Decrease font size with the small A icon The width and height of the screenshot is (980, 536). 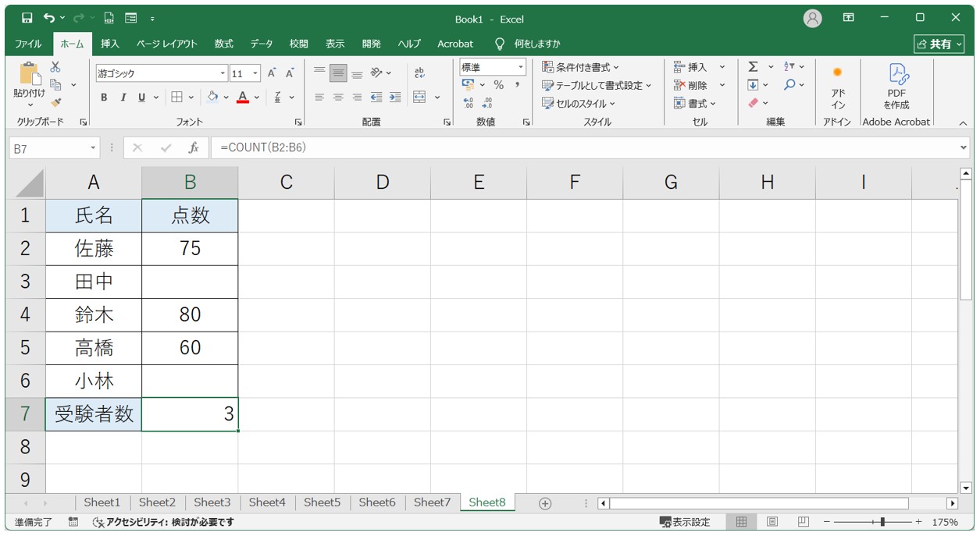pyautogui.click(x=290, y=73)
